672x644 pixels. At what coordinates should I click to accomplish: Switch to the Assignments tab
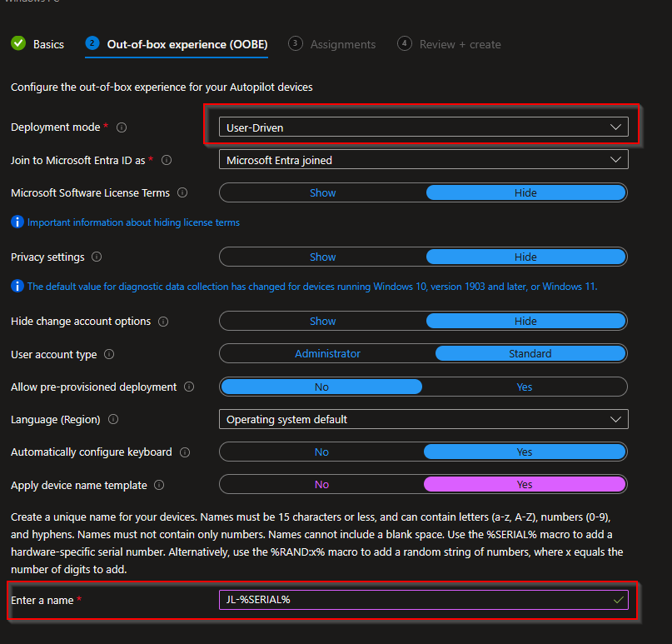click(x=343, y=44)
